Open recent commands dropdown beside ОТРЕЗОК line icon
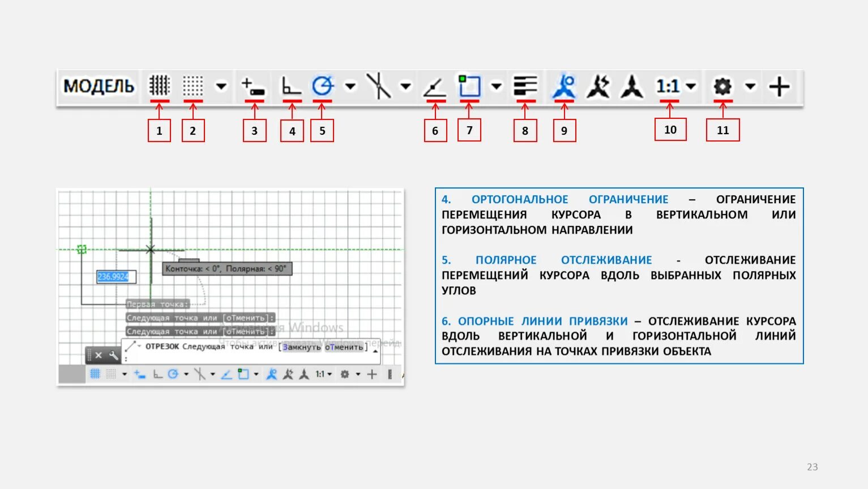Screen dimensions: 868x489 [139, 347]
